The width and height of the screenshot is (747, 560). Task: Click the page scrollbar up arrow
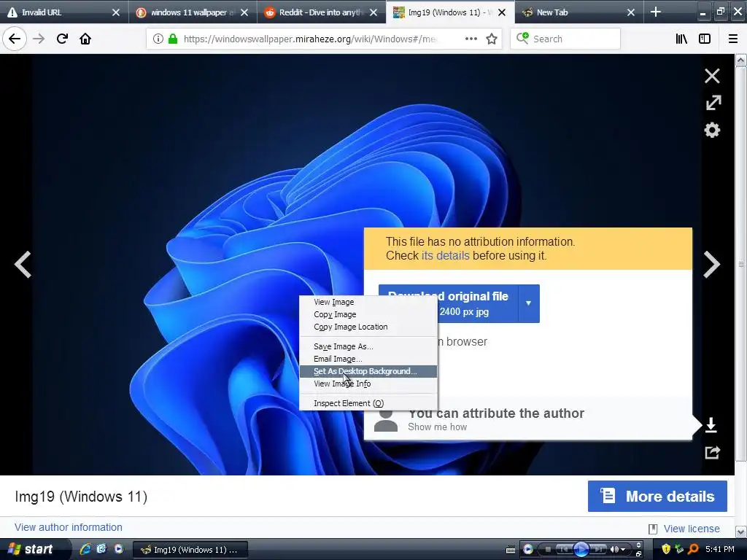point(740,60)
